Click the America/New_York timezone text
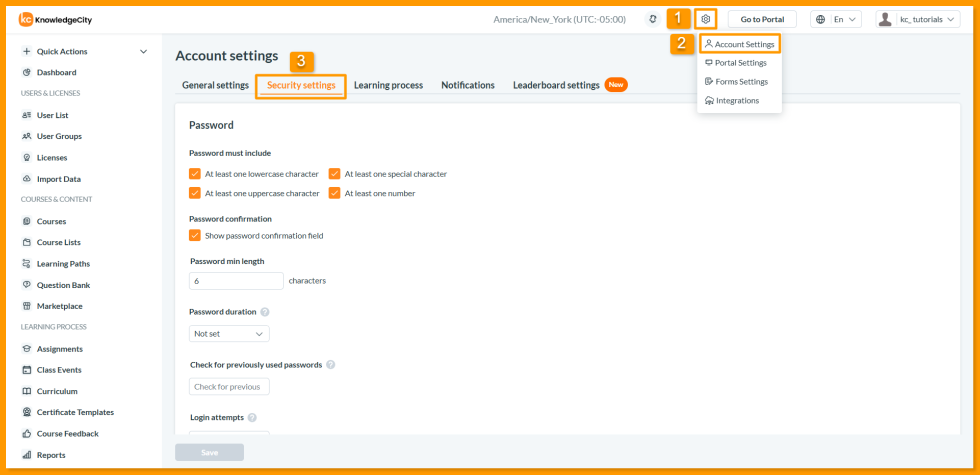Screen dimensions: 980x475 coord(559,19)
